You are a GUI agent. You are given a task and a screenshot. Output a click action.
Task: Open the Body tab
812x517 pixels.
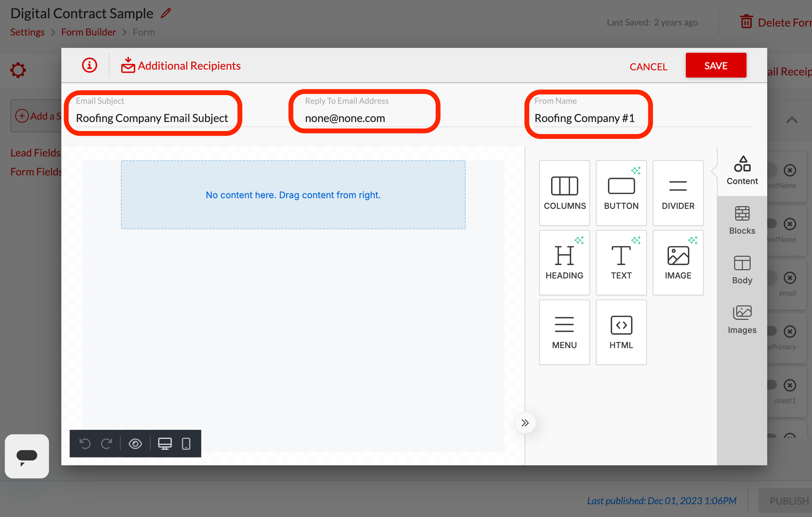(742, 270)
